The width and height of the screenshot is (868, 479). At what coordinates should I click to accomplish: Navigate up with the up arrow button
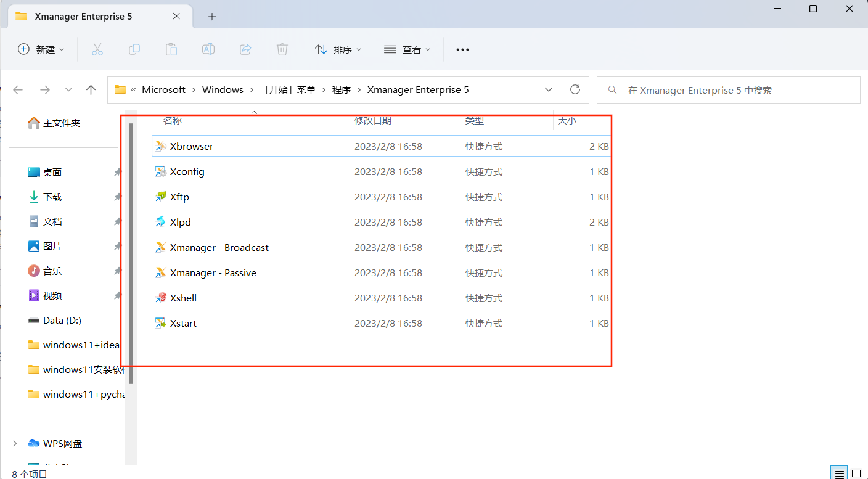(x=91, y=89)
